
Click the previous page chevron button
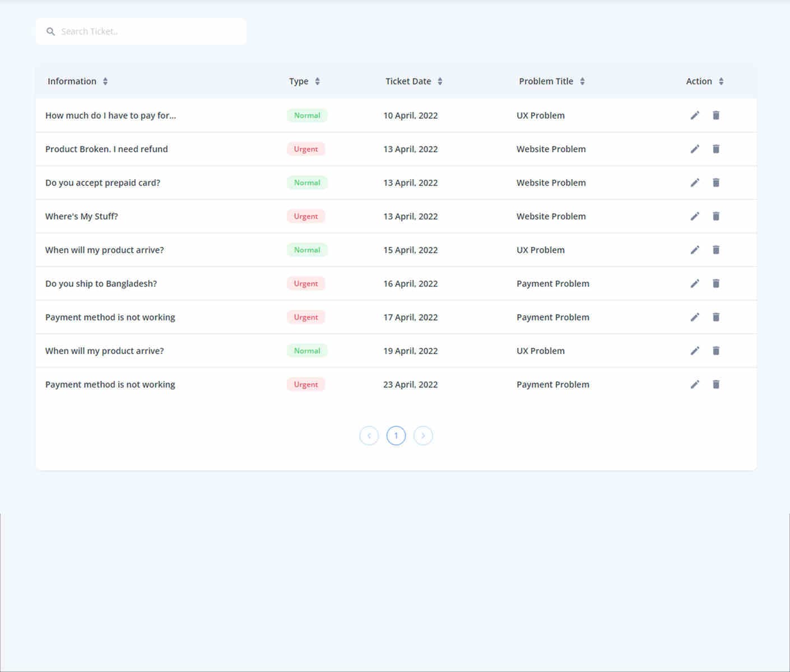[369, 435]
